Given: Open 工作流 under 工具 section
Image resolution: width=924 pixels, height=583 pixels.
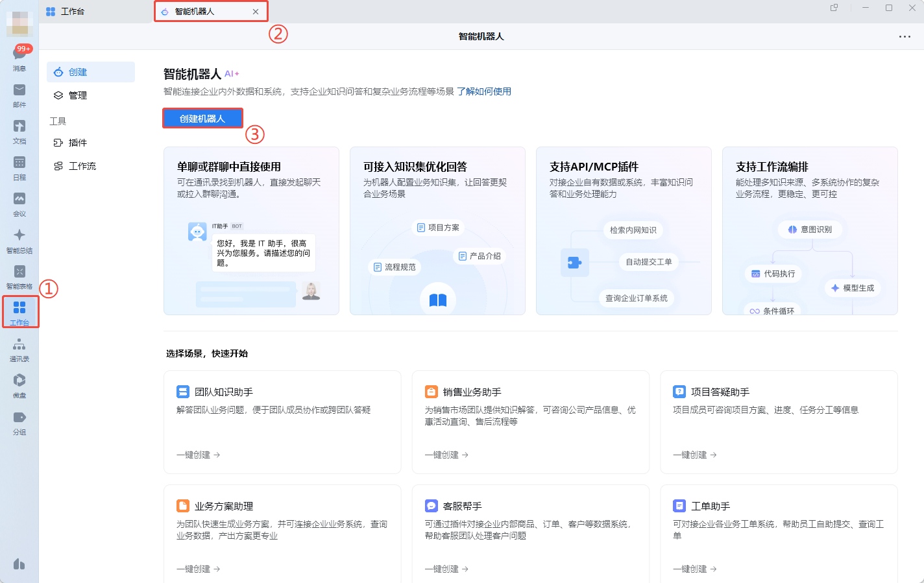Looking at the screenshot, I should pyautogui.click(x=82, y=166).
